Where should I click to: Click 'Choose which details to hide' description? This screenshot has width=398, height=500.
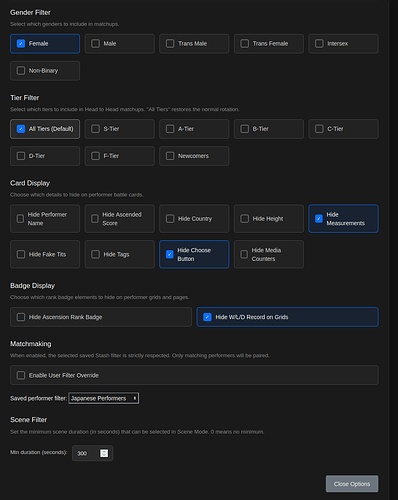pos(77,195)
